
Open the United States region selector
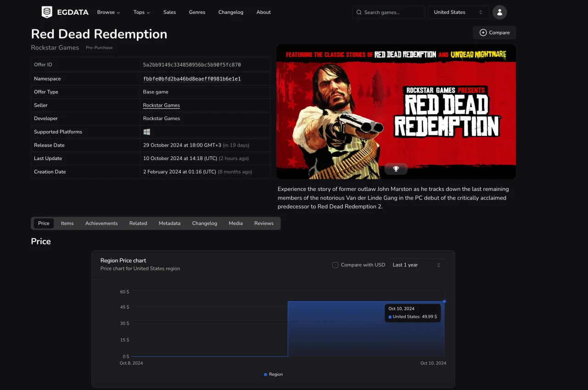[458, 12]
